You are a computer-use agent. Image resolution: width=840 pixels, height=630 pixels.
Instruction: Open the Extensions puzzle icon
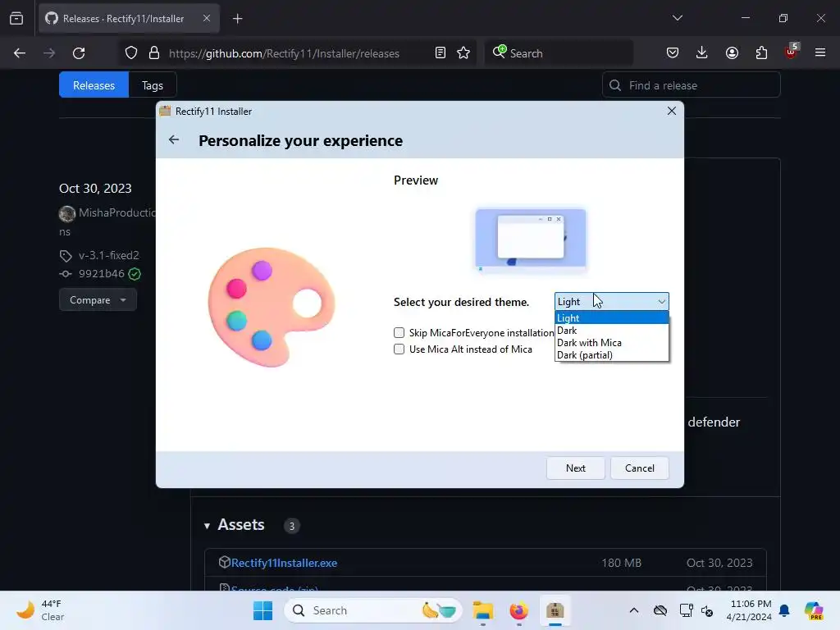pyautogui.click(x=761, y=53)
